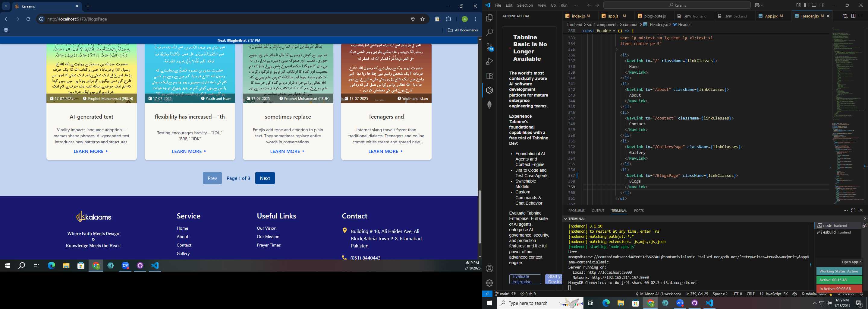Screen dimensions: 868x309
Task: Switch to PORTS panel tab
Action: (639, 211)
